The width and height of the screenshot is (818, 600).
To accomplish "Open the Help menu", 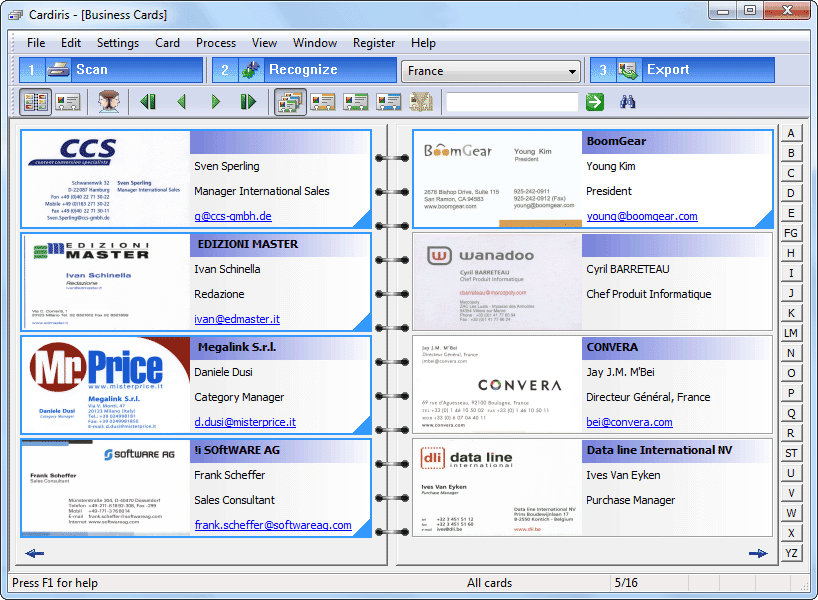I will [x=423, y=43].
